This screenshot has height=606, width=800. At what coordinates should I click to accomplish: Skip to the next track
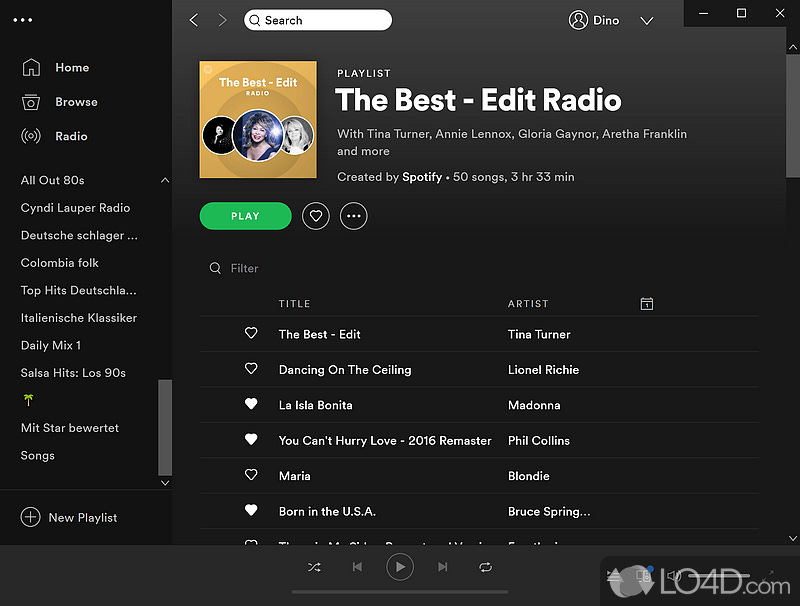coord(443,567)
